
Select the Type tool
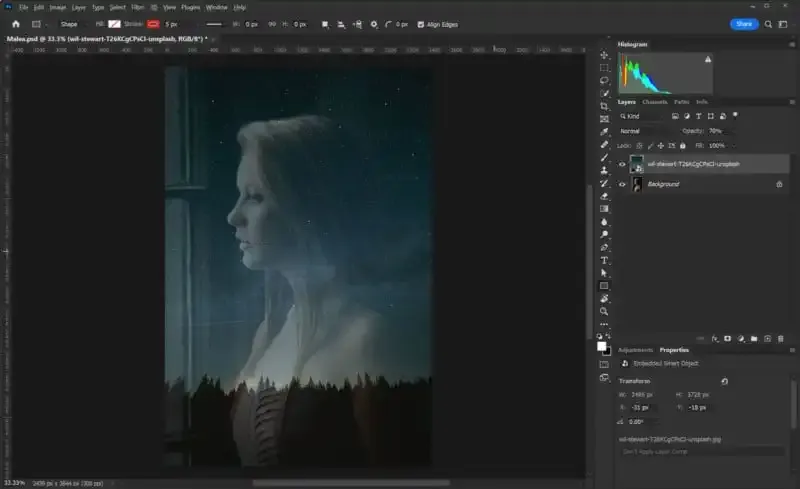point(604,260)
